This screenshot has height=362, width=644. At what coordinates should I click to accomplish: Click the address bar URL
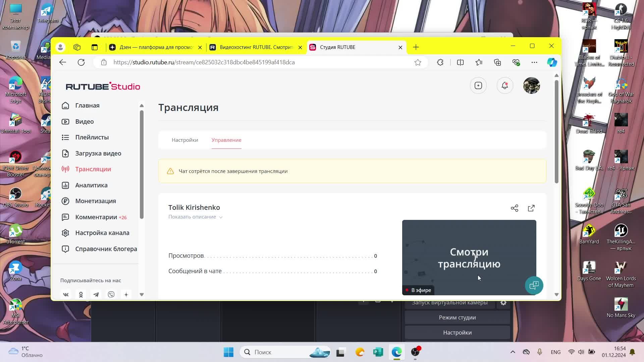[x=204, y=62]
